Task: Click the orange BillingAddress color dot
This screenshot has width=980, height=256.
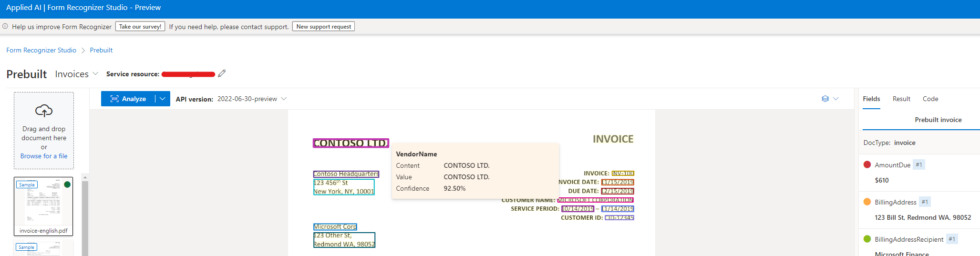Action: [867, 202]
